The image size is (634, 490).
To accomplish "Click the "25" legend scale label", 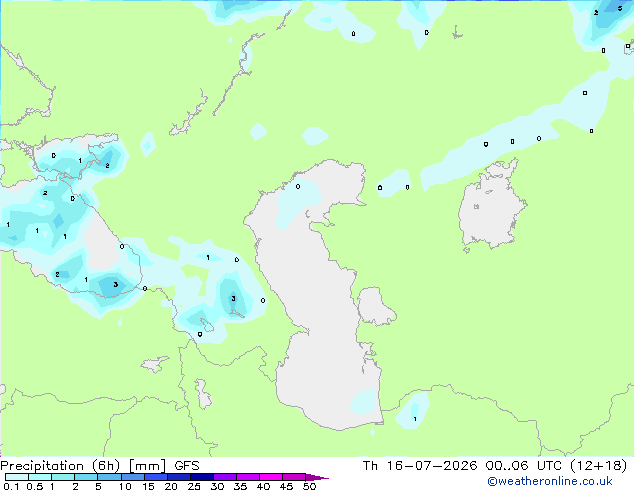I will tap(194, 486).
